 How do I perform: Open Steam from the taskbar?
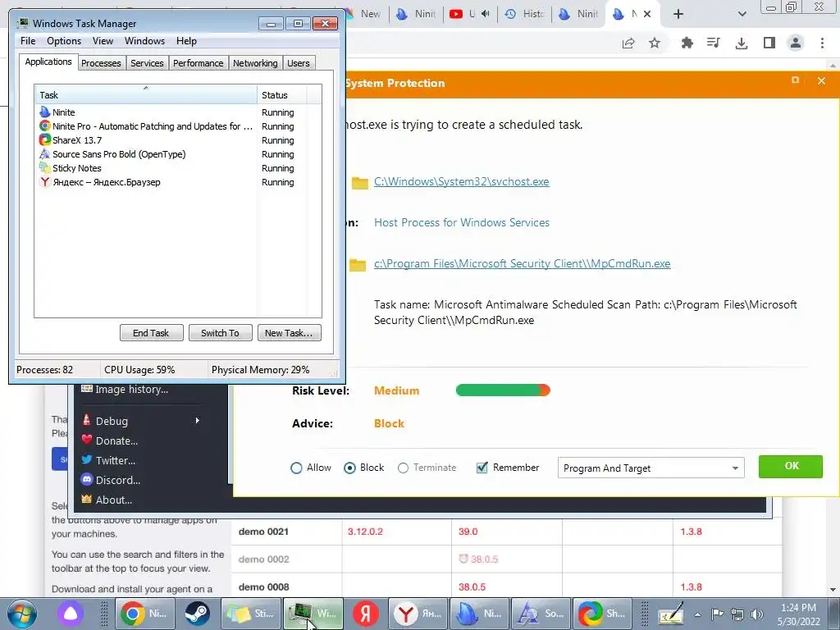click(197, 614)
